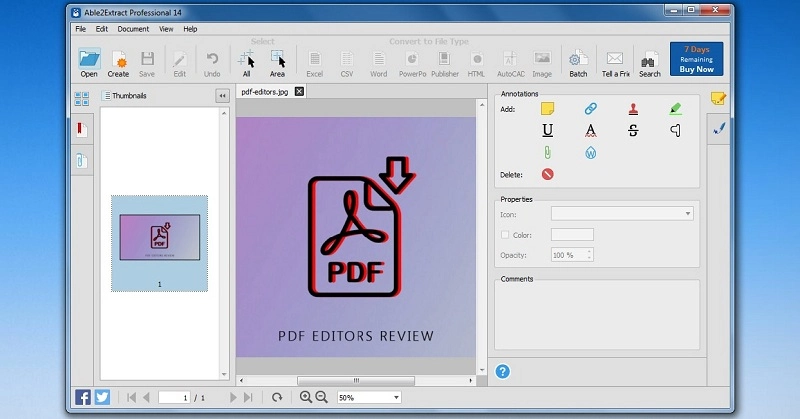800x419 pixels.
Task: Choose the Select Area tool
Action: coord(278,59)
